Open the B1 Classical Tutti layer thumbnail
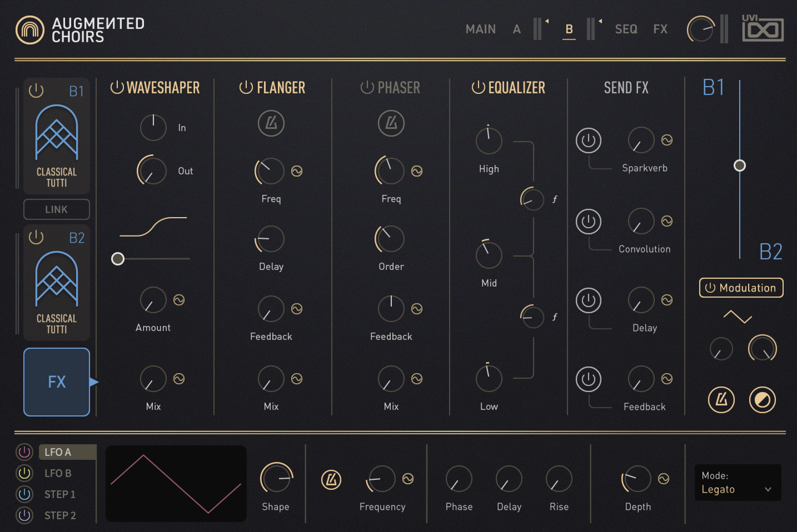Image resolution: width=797 pixels, height=532 pixels. (x=56, y=136)
